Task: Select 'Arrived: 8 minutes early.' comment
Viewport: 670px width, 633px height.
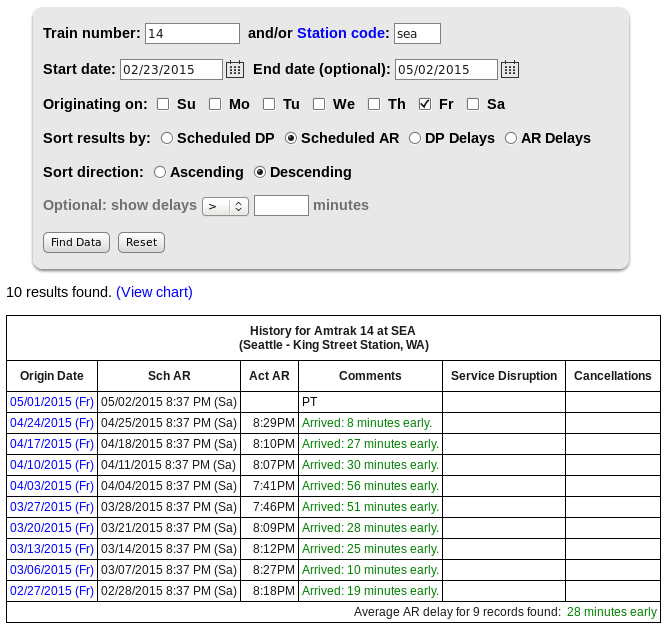Action: pos(367,423)
